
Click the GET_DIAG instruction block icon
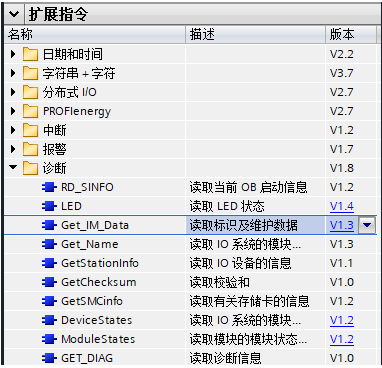click(49, 358)
